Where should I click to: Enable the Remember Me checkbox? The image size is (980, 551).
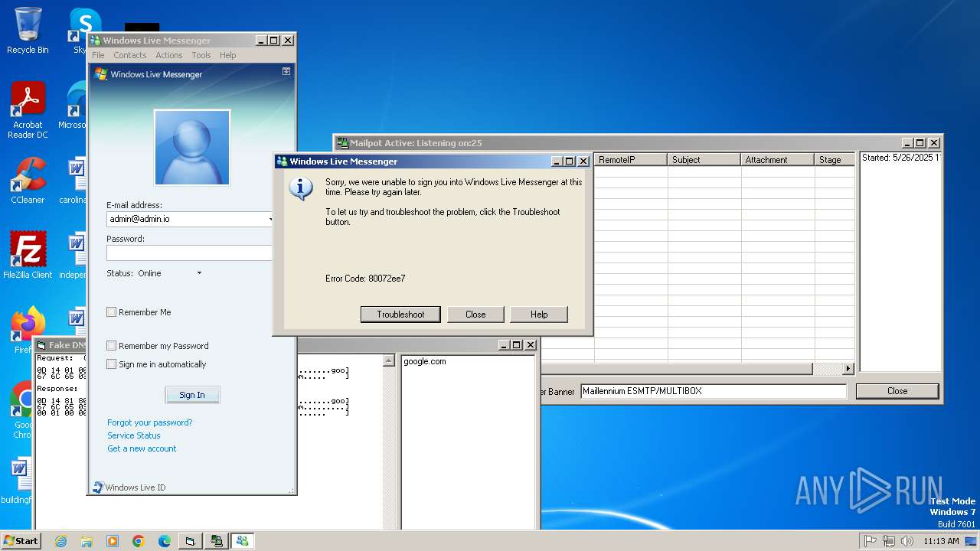112,312
